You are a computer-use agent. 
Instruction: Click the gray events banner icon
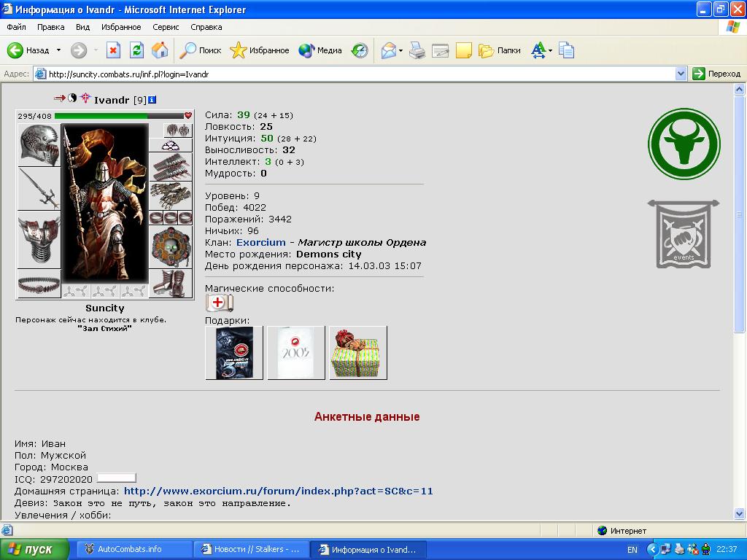pyautogui.click(x=684, y=234)
